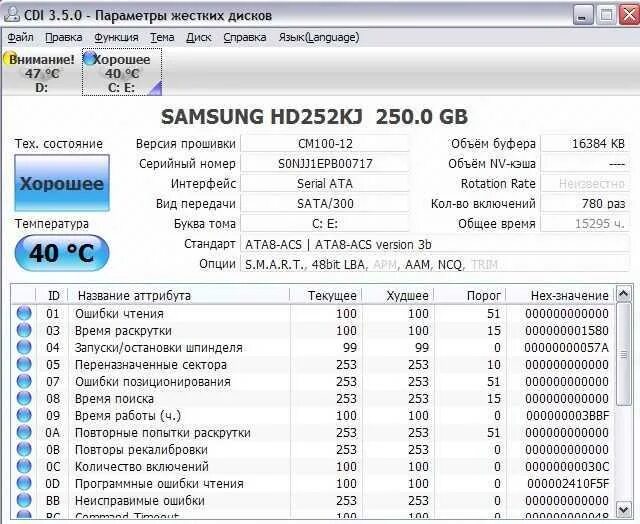640x524 pixels.
Task: Open the Функция menu
Action: (x=116, y=38)
